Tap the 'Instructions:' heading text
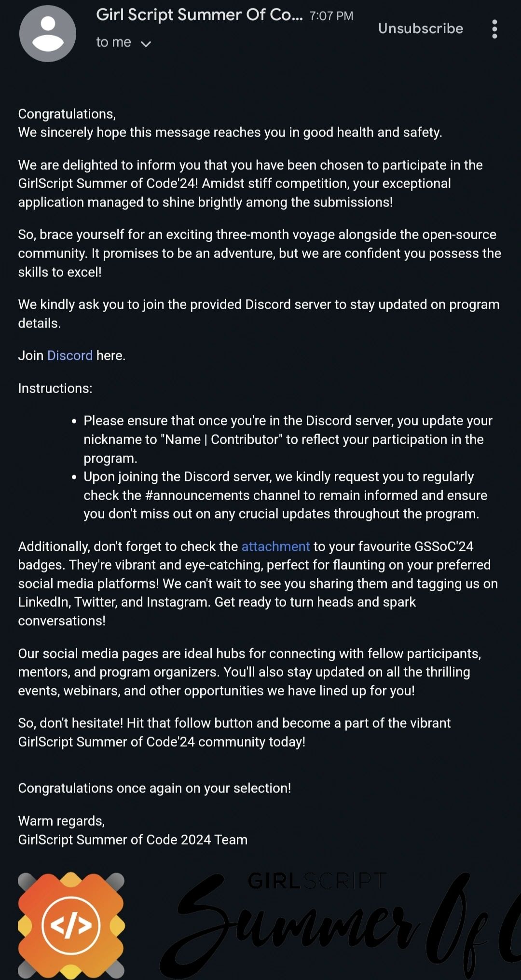This screenshot has height=980, width=521. (55, 388)
